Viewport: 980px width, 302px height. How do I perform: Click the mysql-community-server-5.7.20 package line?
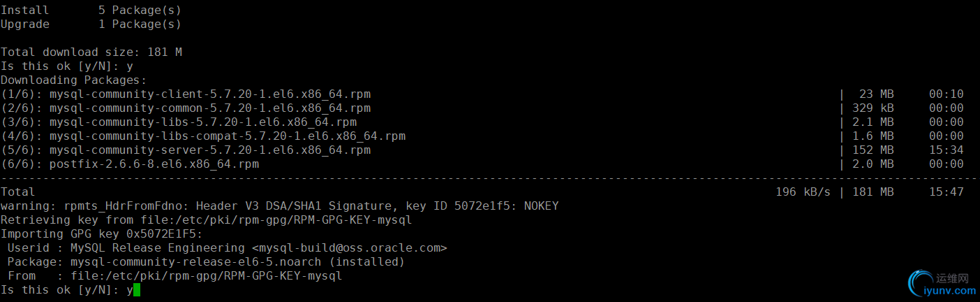pos(210,150)
